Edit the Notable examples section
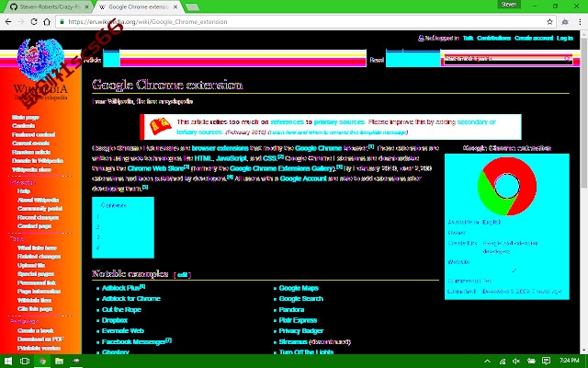Viewport: 588px width, 368px height. click(x=182, y=275)
